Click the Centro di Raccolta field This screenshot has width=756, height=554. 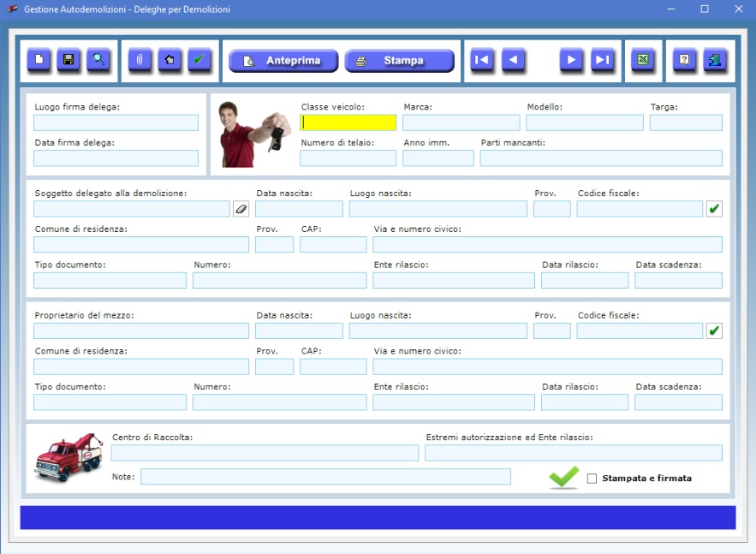(x=265, y=453)
